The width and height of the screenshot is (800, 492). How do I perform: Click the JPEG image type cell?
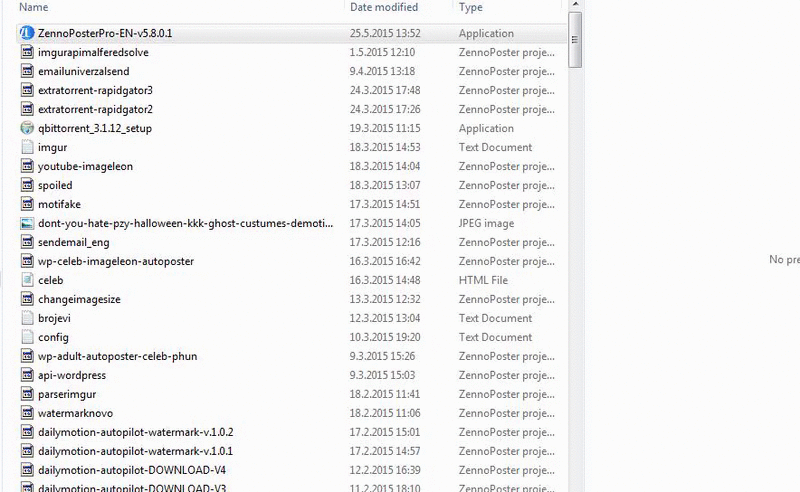click(x=486, y=223)
